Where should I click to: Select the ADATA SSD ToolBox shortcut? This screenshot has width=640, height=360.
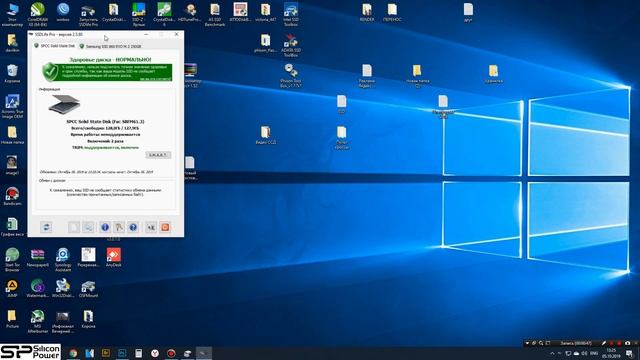point(291,45)
